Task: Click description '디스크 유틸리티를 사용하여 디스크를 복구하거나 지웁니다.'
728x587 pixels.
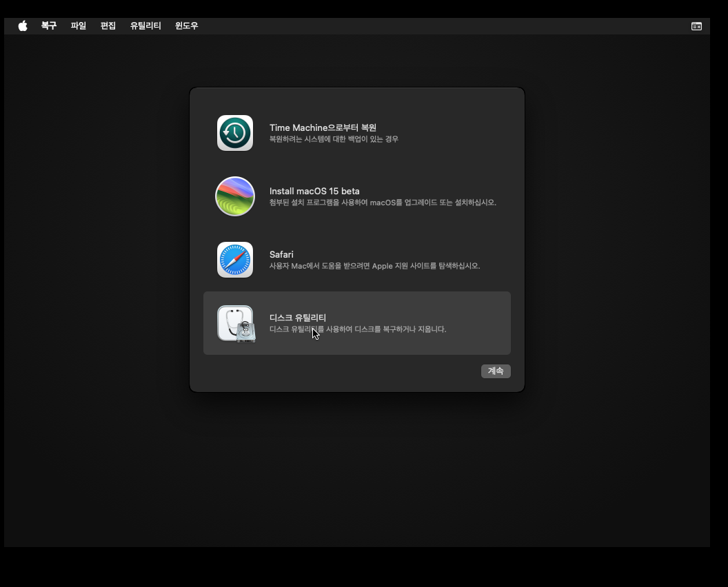Action: point(358,329)
